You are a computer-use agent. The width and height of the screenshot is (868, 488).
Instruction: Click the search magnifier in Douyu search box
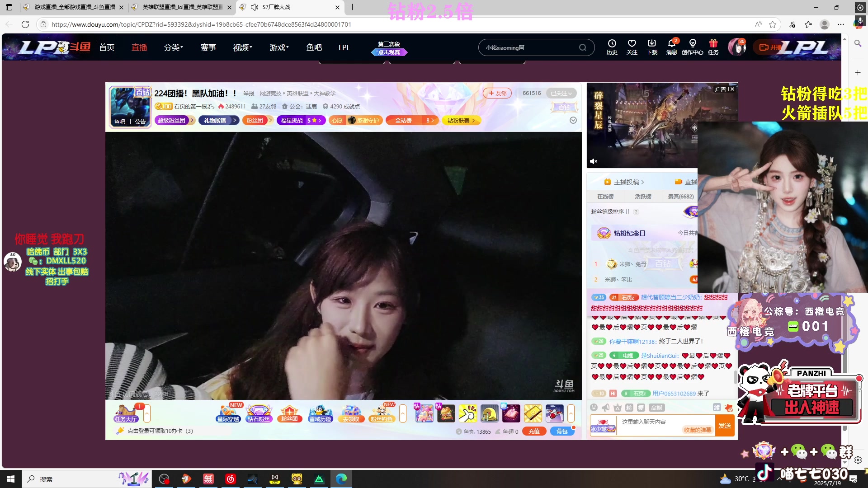click(582, 47)
